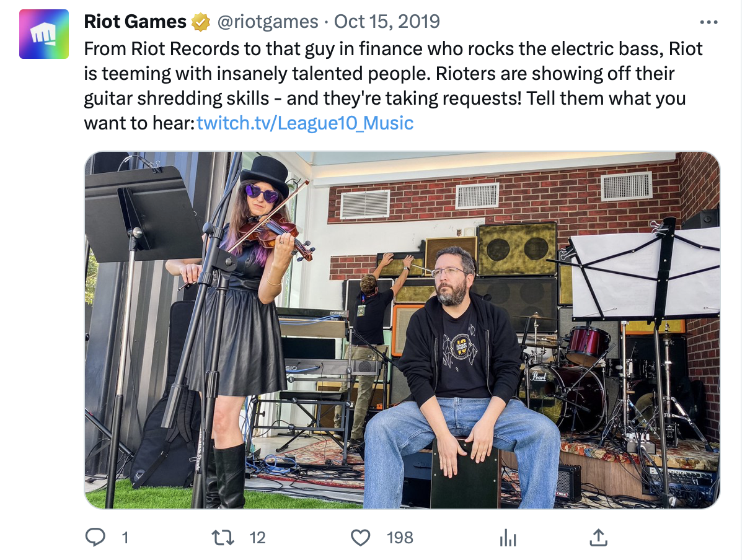Click the gold verified badge next to Riot Games
Screen dimensions: 750x560
(200, 23)
